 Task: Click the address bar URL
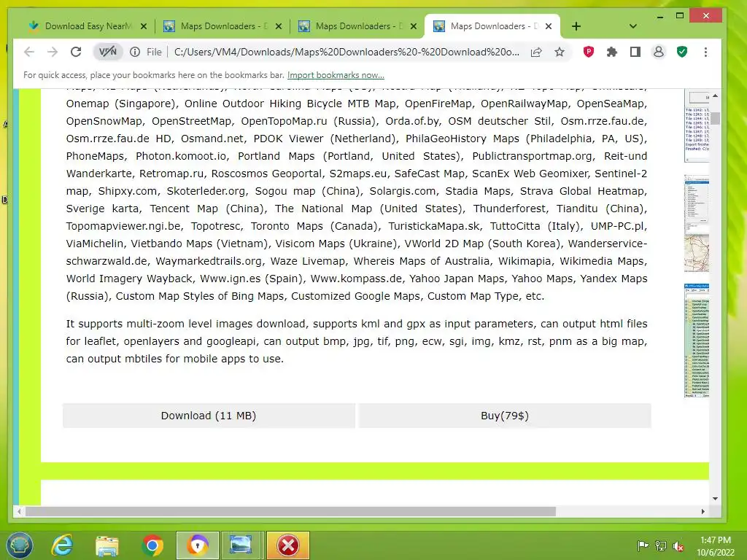point(347,52)
